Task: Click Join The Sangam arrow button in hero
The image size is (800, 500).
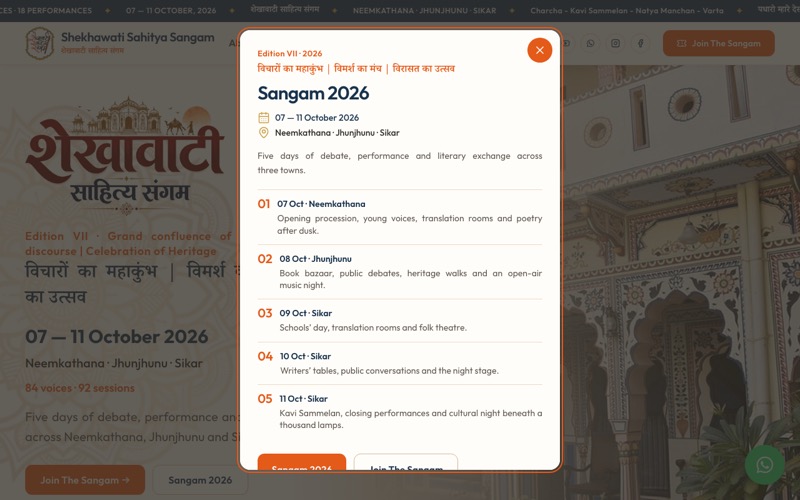Action: pos(85,480)
